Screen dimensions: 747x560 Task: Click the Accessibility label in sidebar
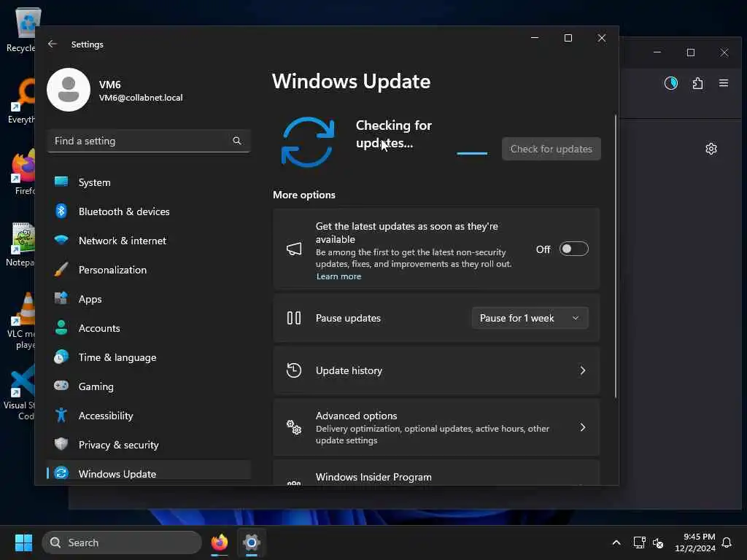tap(106, 416)
